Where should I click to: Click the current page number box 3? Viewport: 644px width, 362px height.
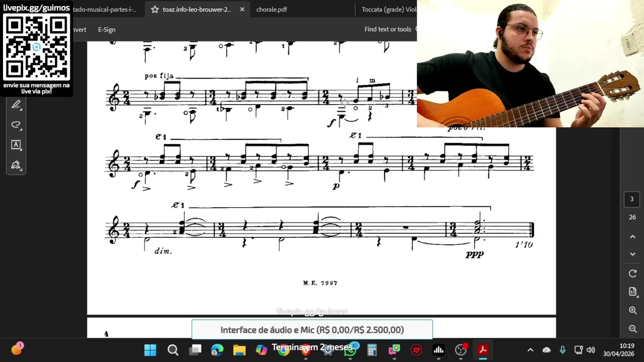point(632,199)
